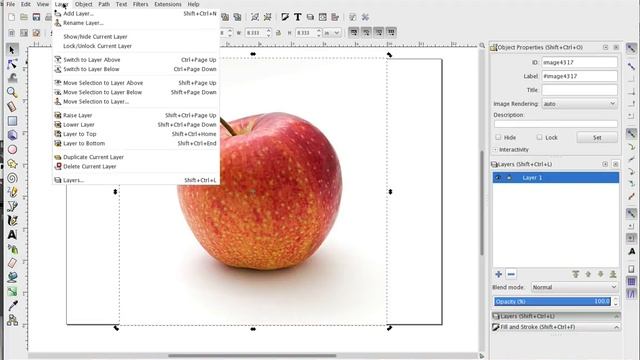Click the Title input field
Image resolution: width=640 pixels, height=360 pixels.
click(x=579, y=90)
